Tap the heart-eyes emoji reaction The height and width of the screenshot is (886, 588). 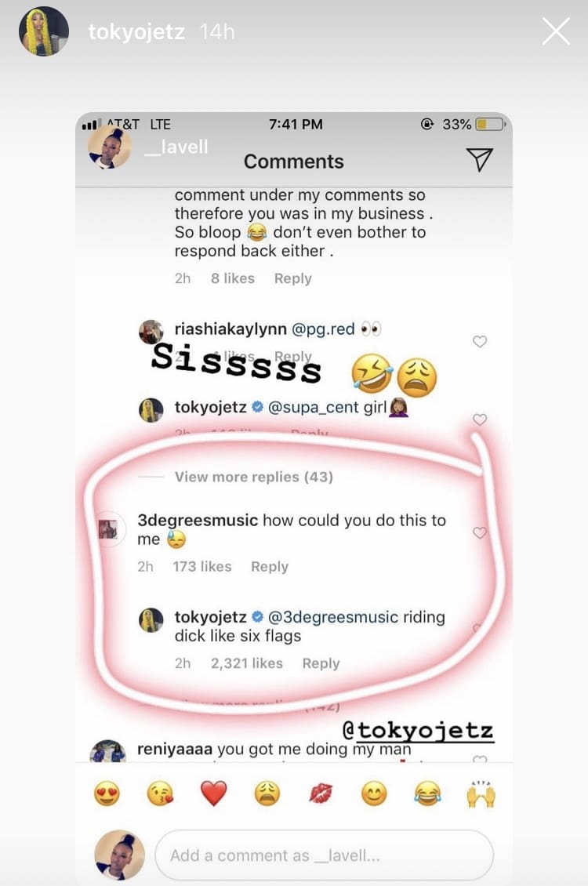tap(107, 794)
